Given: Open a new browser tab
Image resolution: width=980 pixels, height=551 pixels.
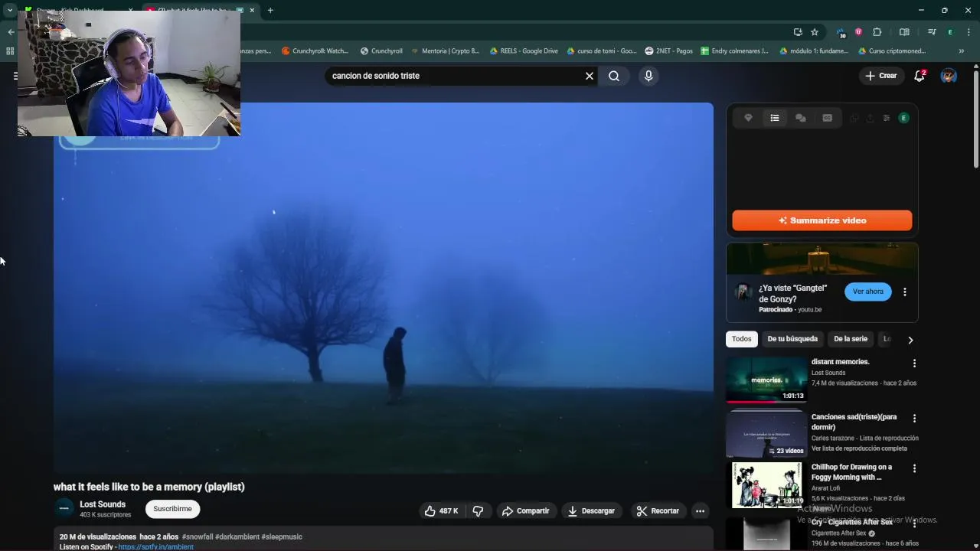Looking at the screenshot, I should coord(270,10).
